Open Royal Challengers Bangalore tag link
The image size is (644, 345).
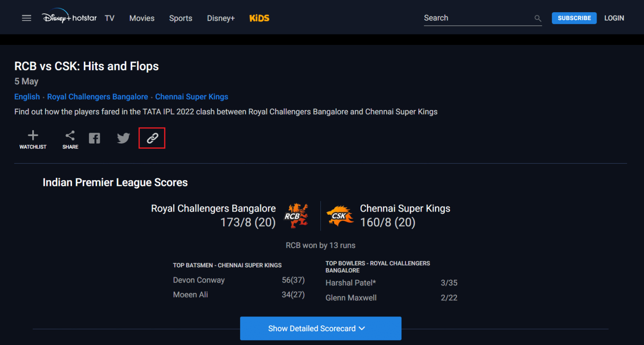[98, 97]
